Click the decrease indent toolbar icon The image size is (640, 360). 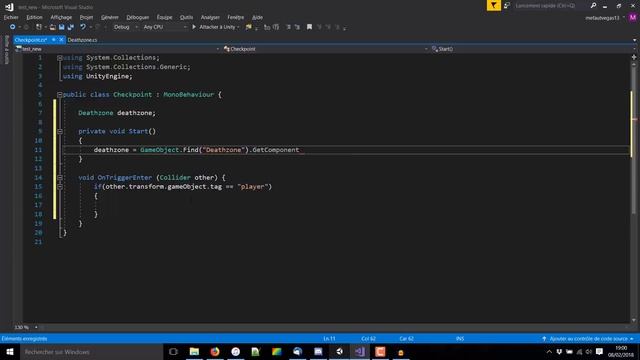pos(288,27)
